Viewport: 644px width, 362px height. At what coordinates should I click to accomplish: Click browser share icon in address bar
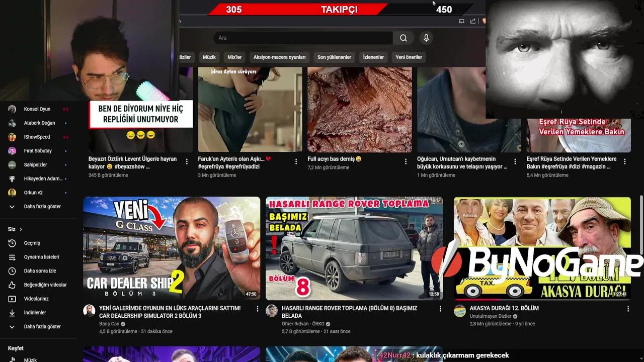pyautogui.click(x=473, y=21)
